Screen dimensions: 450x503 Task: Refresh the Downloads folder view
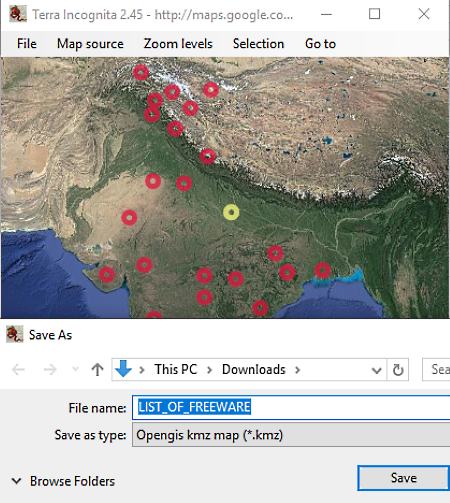[398, 370]
